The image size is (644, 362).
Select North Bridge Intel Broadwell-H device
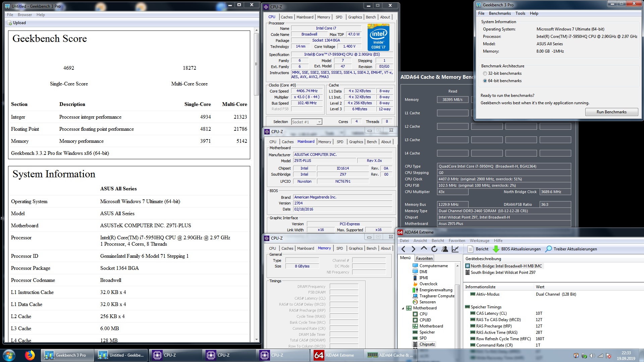click(x=503, y=266)
